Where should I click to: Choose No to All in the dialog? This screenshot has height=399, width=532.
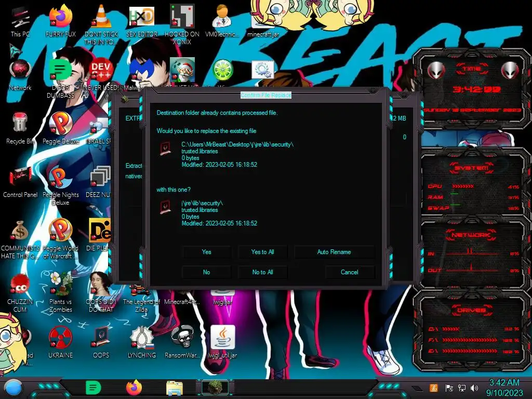(x=262, y=272)
